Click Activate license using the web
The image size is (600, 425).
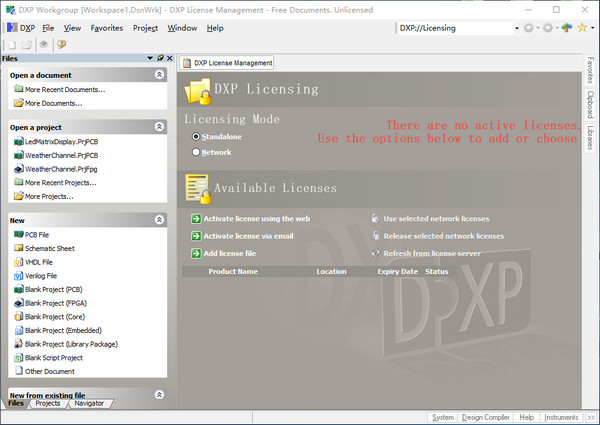257,219
